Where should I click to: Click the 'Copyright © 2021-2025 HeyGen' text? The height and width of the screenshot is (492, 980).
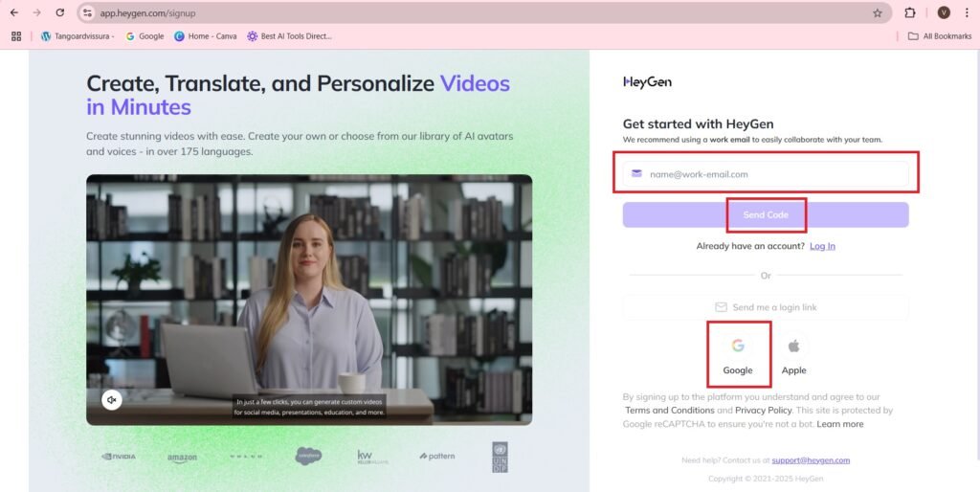point(766,479)
